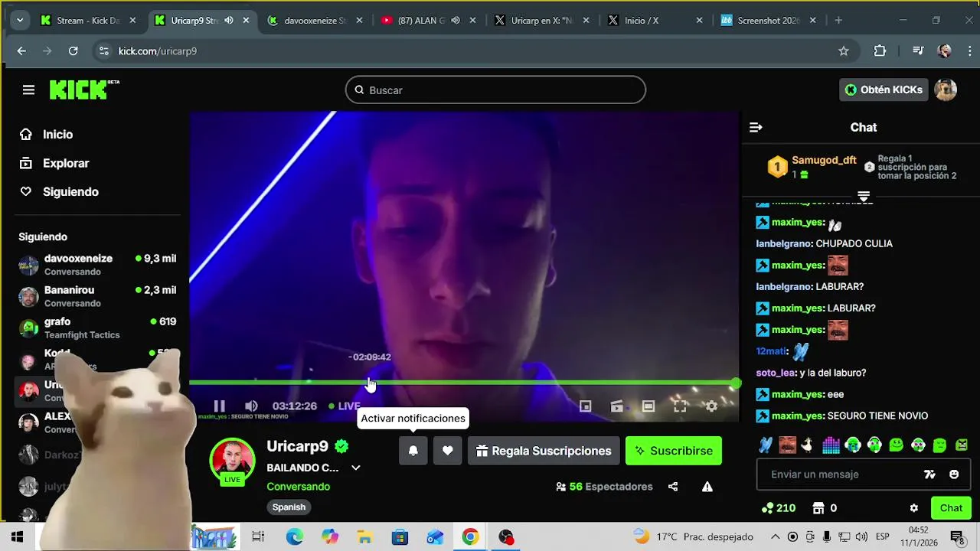Jump to LIVE in the player
Viewport: 980px width, 551px height.
point(345,406)
